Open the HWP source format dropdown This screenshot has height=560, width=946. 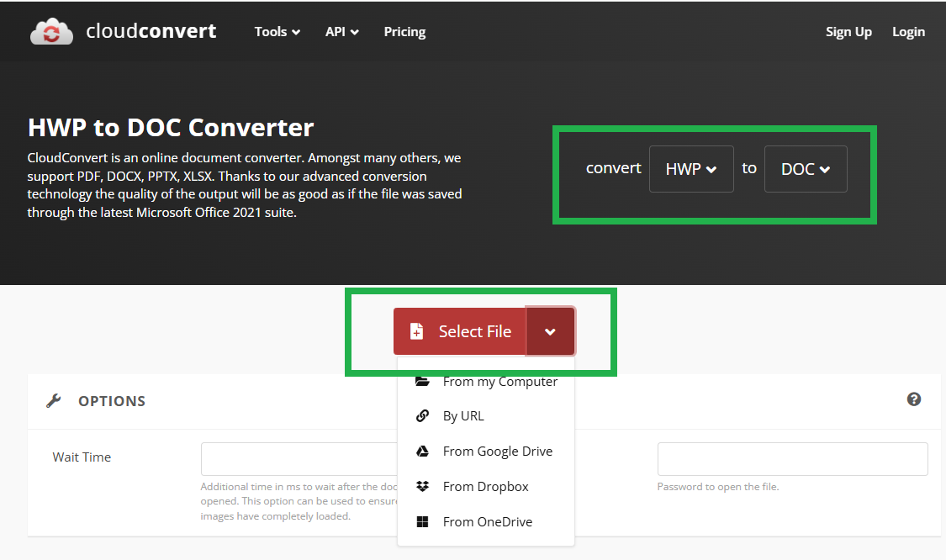pos(691,169)
